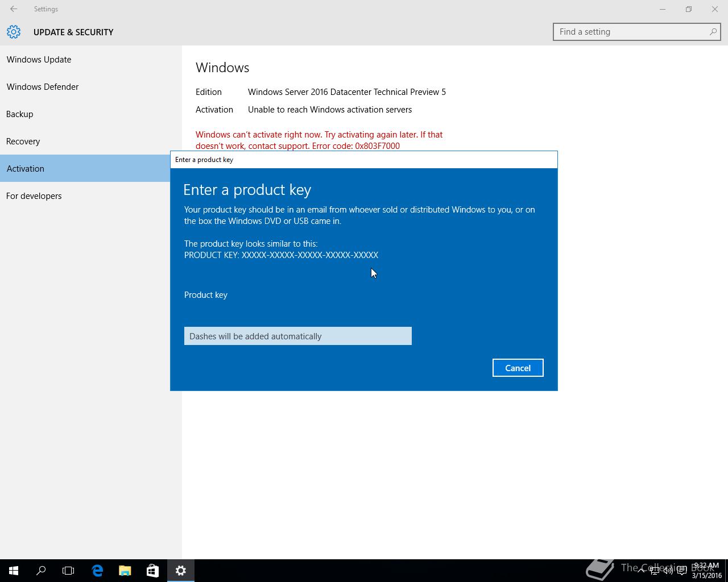Click the search magnifier in Find a setting
Viewport: 728px width, 582px height.
[x=713, y=32]
